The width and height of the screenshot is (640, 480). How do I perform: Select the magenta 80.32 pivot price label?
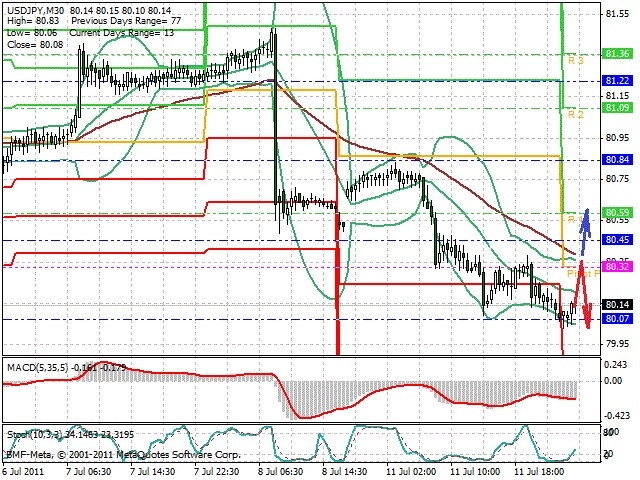(617, 267)
